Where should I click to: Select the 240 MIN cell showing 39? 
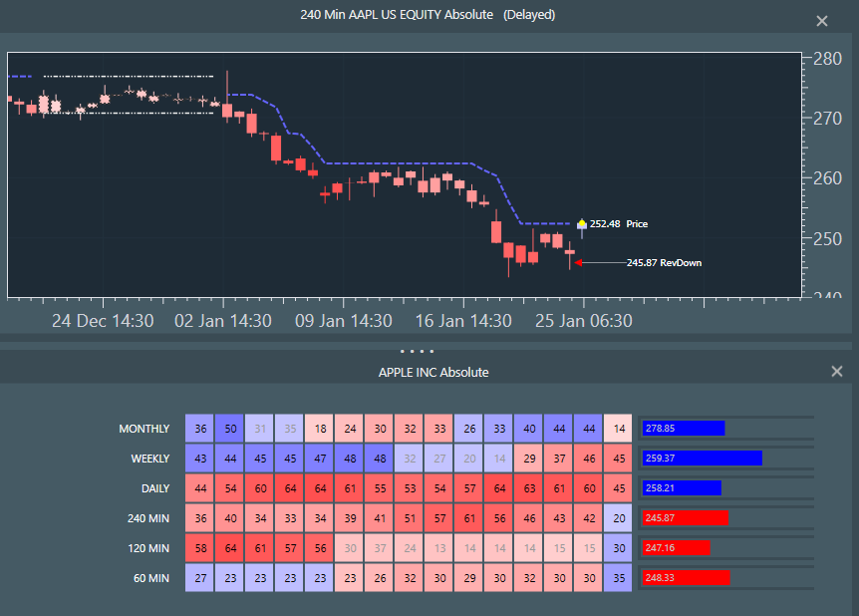[x=350, y=518]
